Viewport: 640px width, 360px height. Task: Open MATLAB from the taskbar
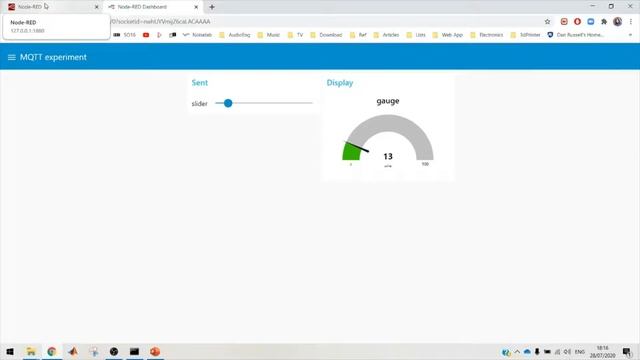(73, 351)
